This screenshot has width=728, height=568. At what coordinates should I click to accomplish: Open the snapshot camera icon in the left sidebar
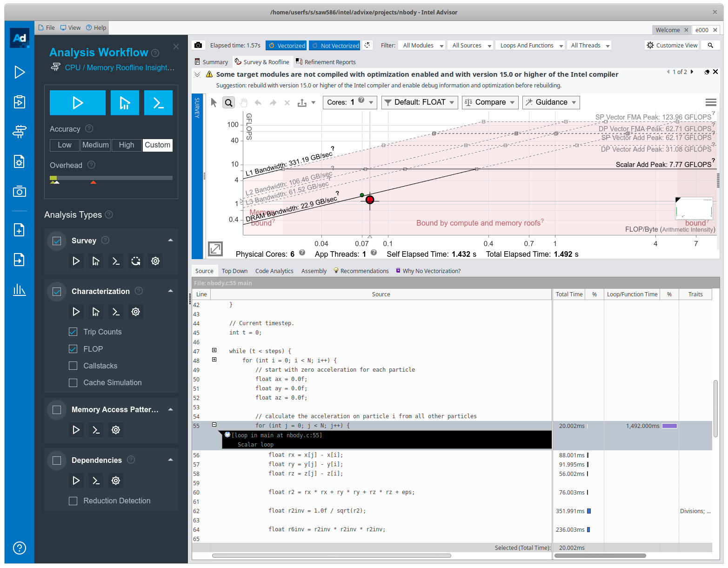20,191
